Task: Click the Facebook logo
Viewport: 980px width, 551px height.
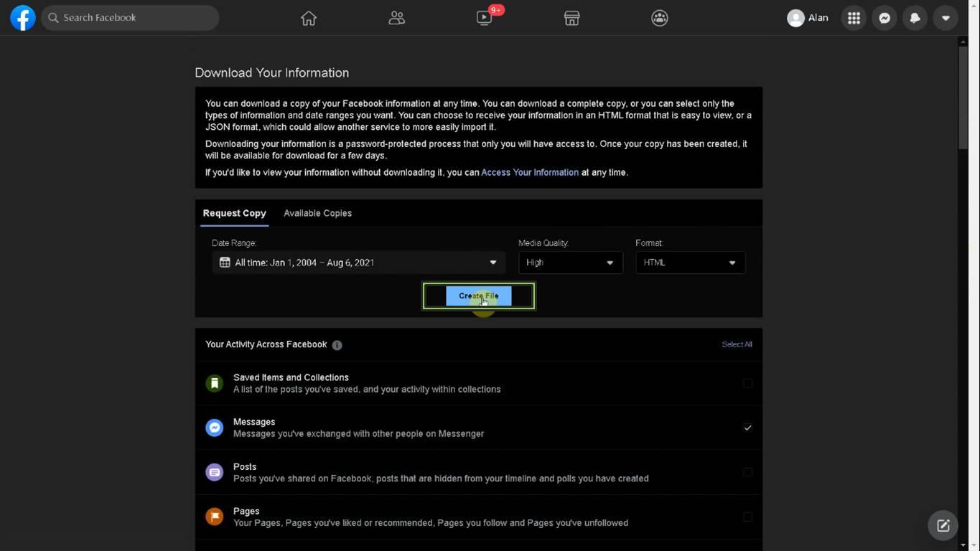Action: 23,18
